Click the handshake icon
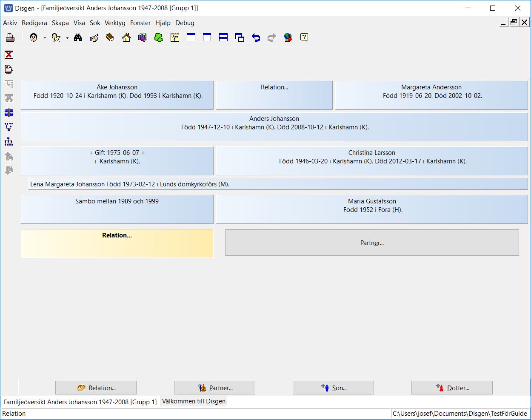This screenshot has width=531, height=420. [x=94, y=37]
